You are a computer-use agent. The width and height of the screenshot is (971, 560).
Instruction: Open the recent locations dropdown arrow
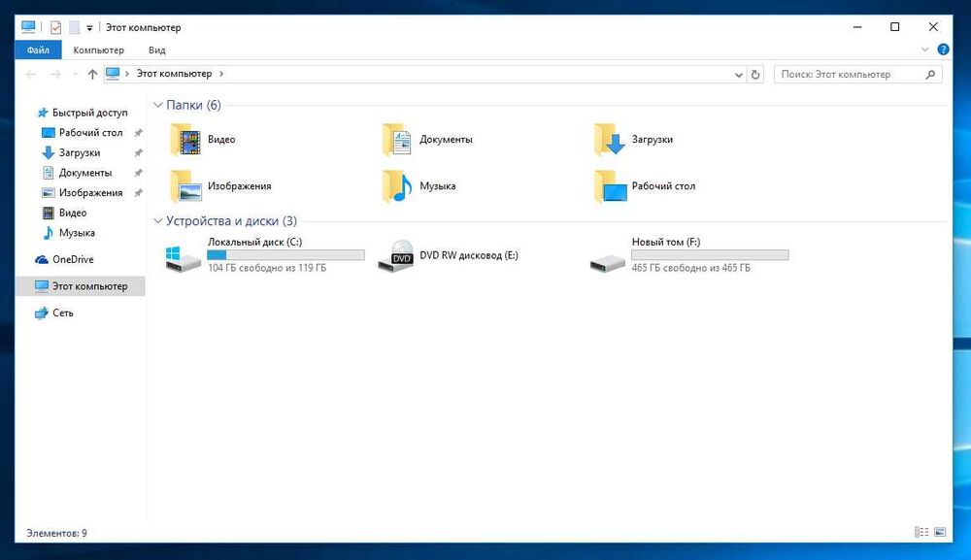(x=76, y=75)
